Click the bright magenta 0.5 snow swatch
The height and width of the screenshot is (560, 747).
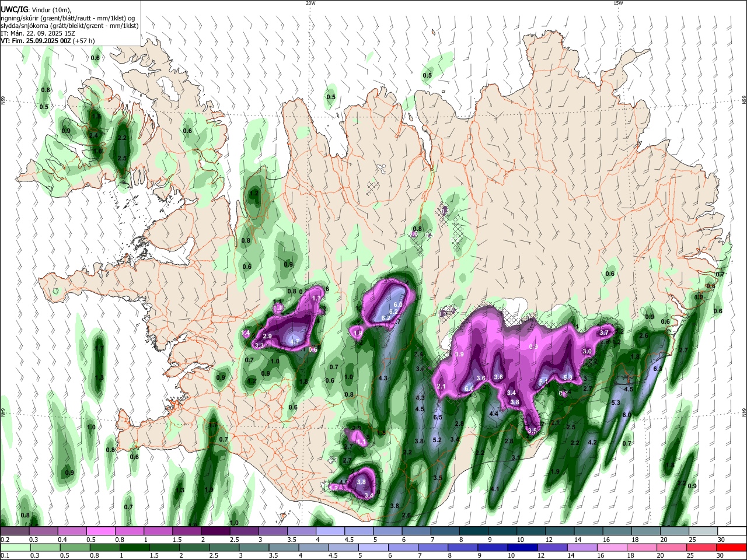[101, 531]
